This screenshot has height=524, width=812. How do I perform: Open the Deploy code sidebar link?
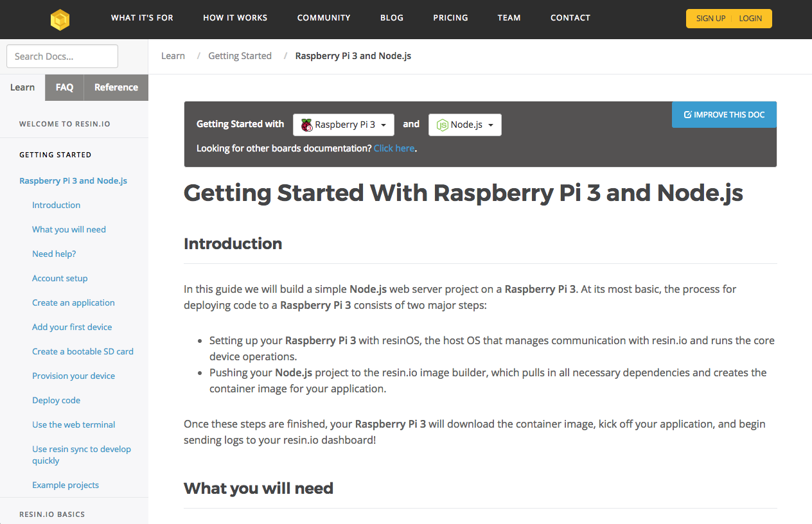tap(57, 400)
